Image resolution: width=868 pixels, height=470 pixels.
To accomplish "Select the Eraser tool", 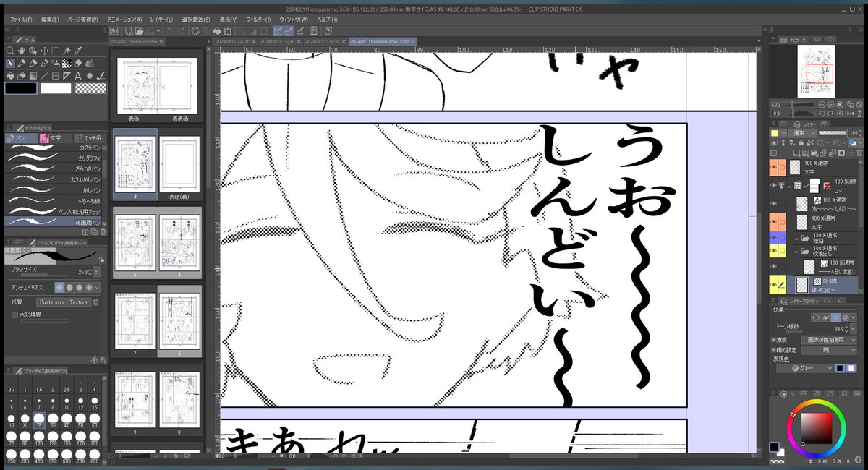I will pos(78,63).
